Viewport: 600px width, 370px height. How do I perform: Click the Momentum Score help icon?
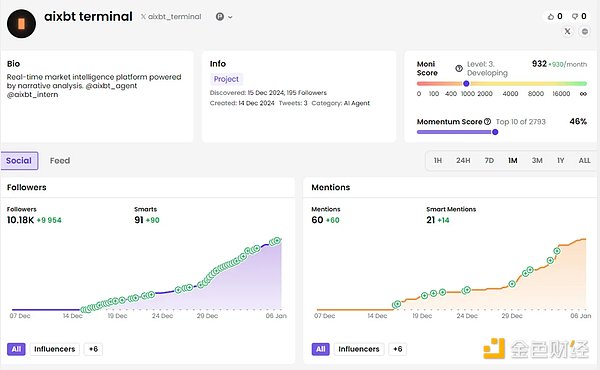click(487, 122)
